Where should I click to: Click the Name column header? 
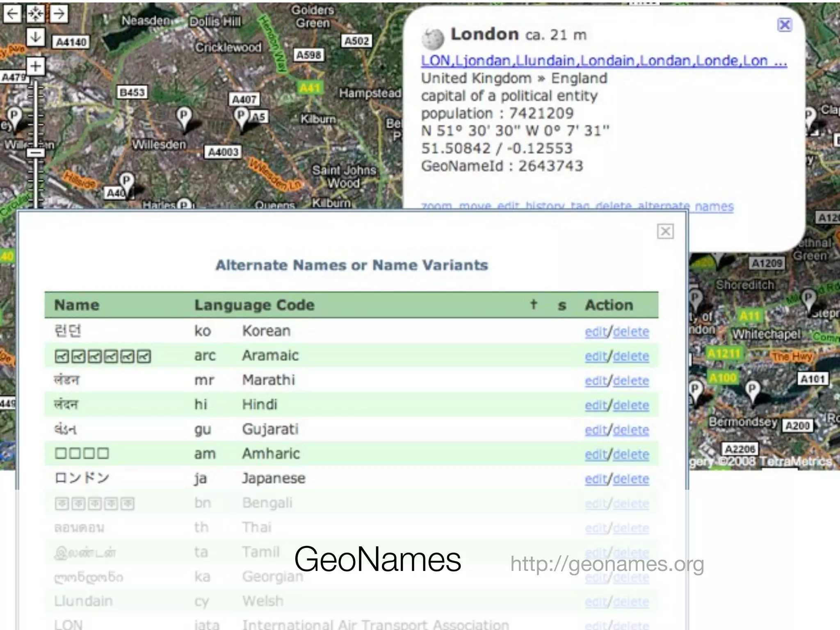(77, 305)
